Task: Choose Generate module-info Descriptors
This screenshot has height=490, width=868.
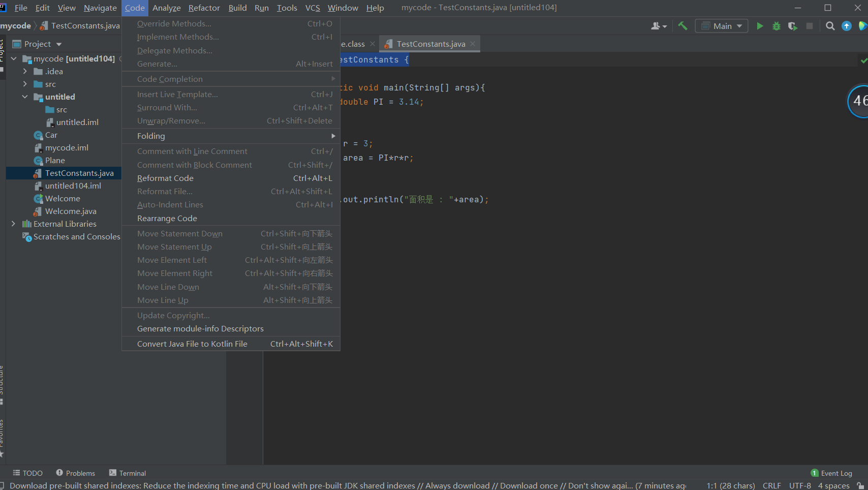Action: coord(231,329)
